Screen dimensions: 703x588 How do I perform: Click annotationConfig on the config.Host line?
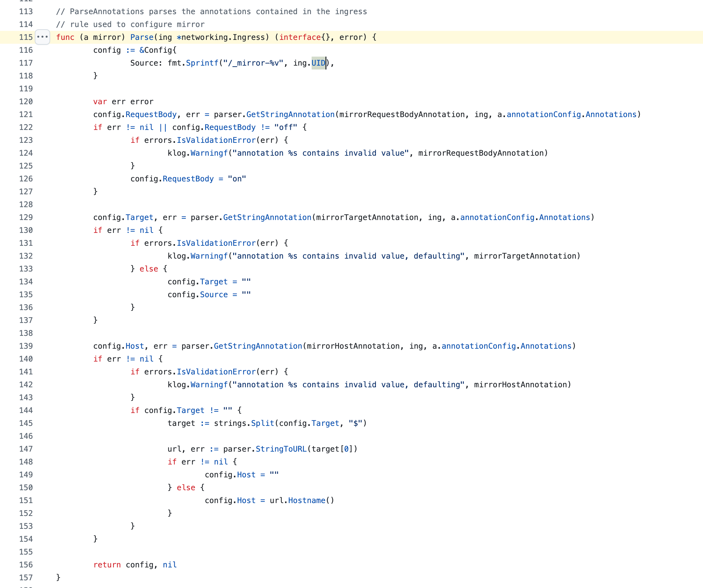[479, 346]
